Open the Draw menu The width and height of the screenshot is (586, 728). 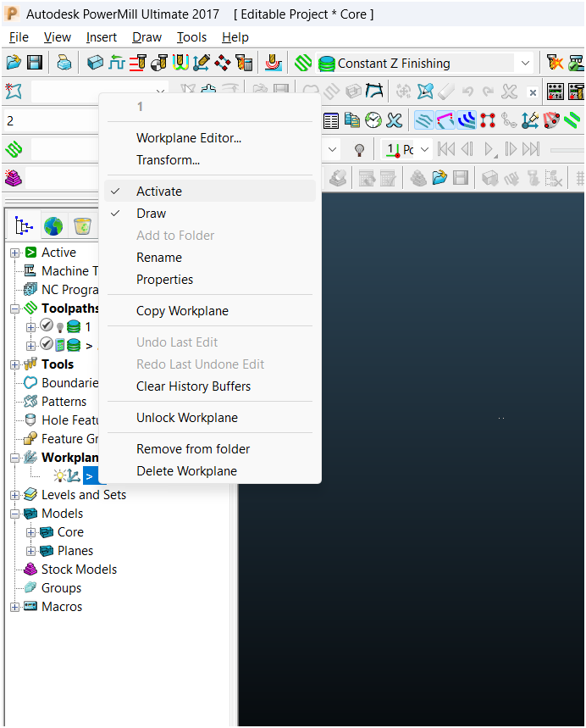[146, 37]
